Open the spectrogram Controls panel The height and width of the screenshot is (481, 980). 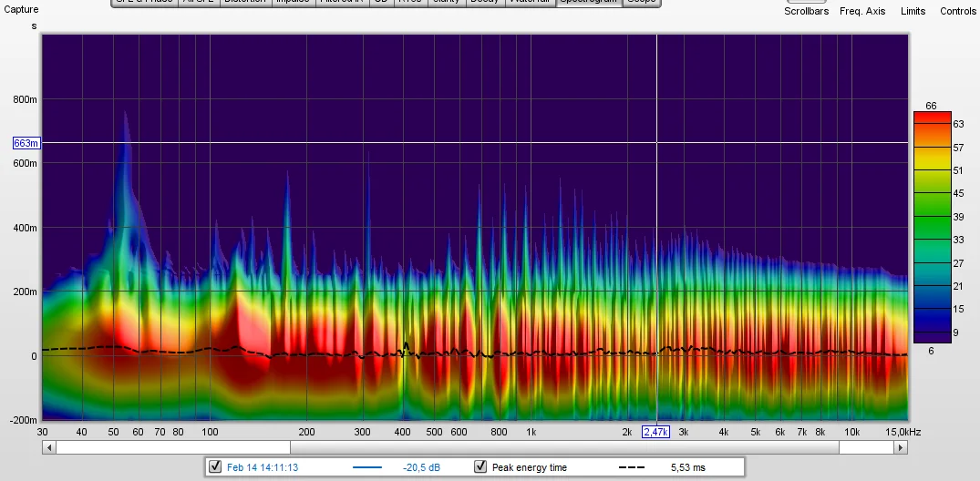(x=957, y=11)
